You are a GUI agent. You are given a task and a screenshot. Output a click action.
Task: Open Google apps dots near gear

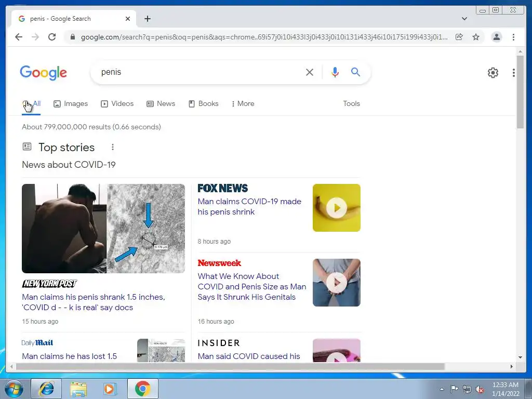pos(514,73)
